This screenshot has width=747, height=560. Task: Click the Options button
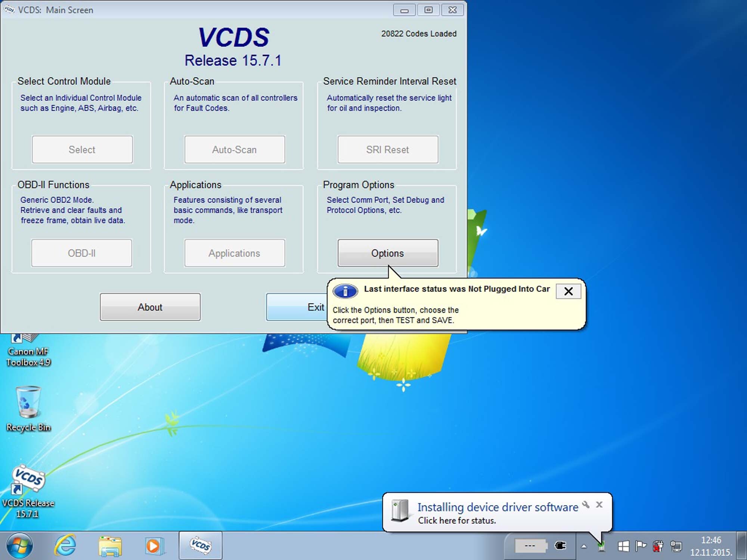[x=387, y=253]
